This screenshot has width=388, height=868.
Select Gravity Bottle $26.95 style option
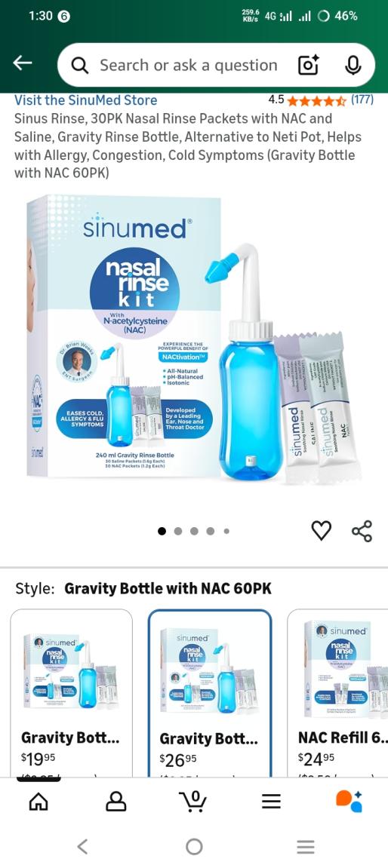point(210,692)
